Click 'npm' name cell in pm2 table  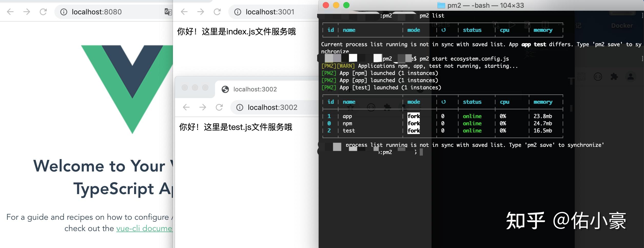347,124
